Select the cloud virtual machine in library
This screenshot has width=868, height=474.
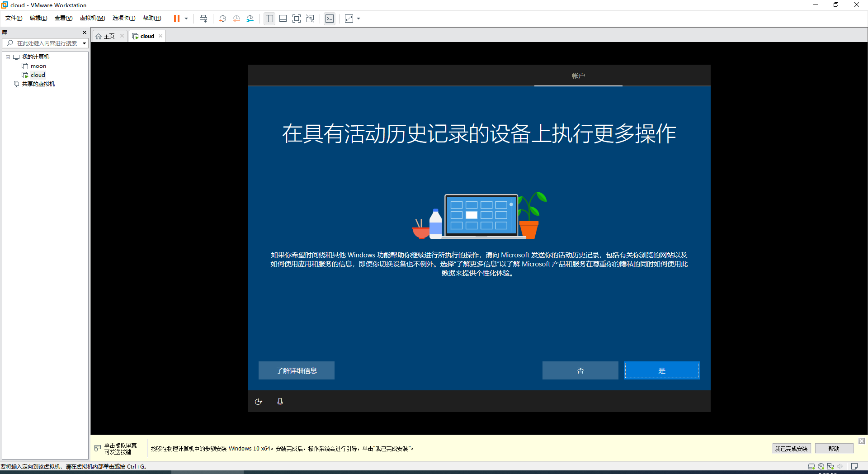click(x=38, y=75)
